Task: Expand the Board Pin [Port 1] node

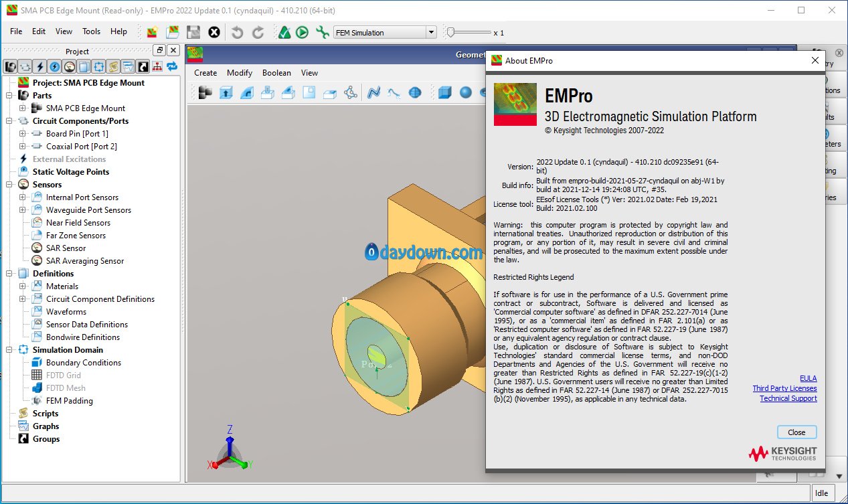Action: pos(23,134)
